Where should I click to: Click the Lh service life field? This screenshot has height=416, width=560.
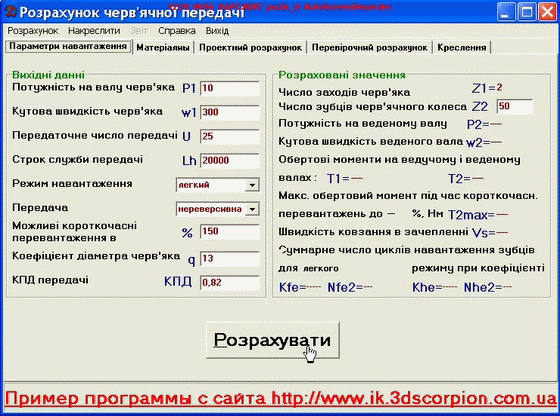[x=230, y=161]
